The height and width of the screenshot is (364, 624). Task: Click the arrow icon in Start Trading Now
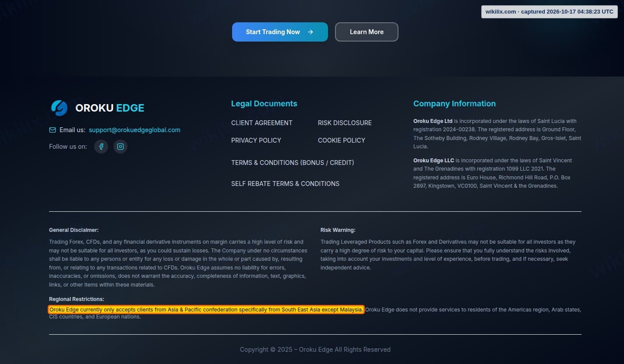(310, 32)
